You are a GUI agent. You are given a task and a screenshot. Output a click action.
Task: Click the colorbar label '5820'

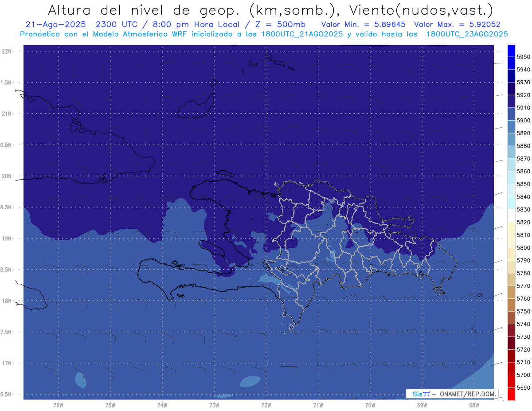[523, 222]
